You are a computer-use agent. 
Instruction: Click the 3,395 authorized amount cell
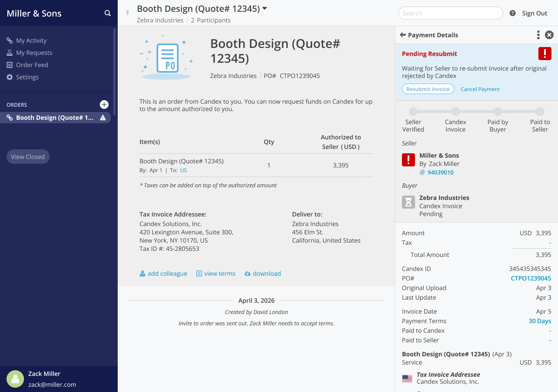click(x=341, y=166)
